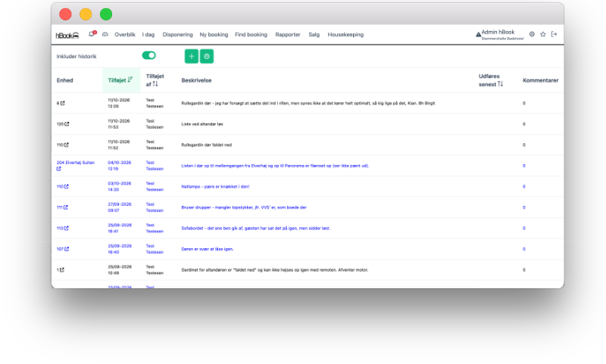Open the Overblik menu
This screenshot has width=606, height=364.
click(x=125, y=34)
